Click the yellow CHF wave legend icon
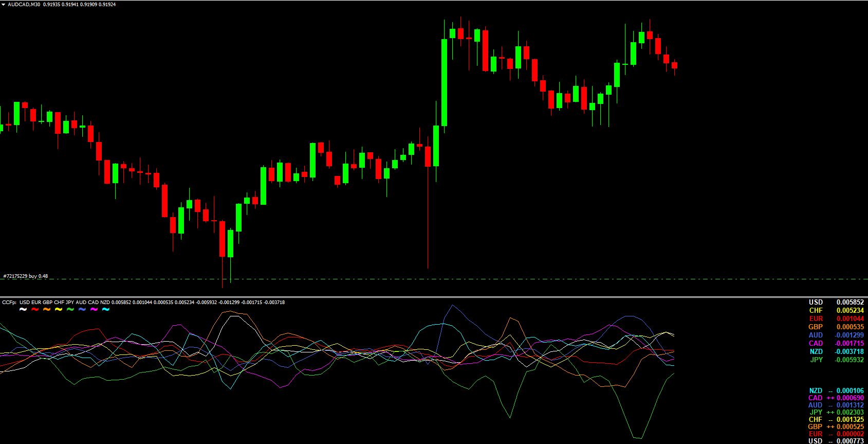 [59, 309]
